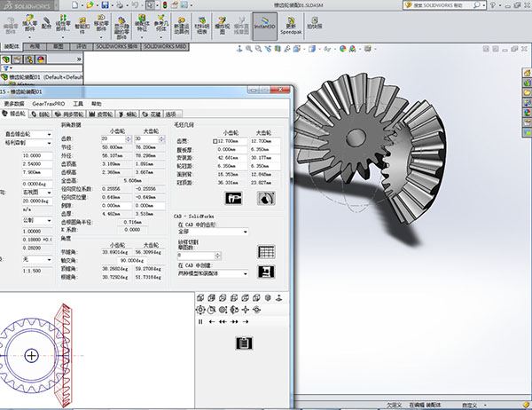The height and width of the screenshot is (410, 532).
Task: Open the 公制 units dropdown
Action: point(37,220)
